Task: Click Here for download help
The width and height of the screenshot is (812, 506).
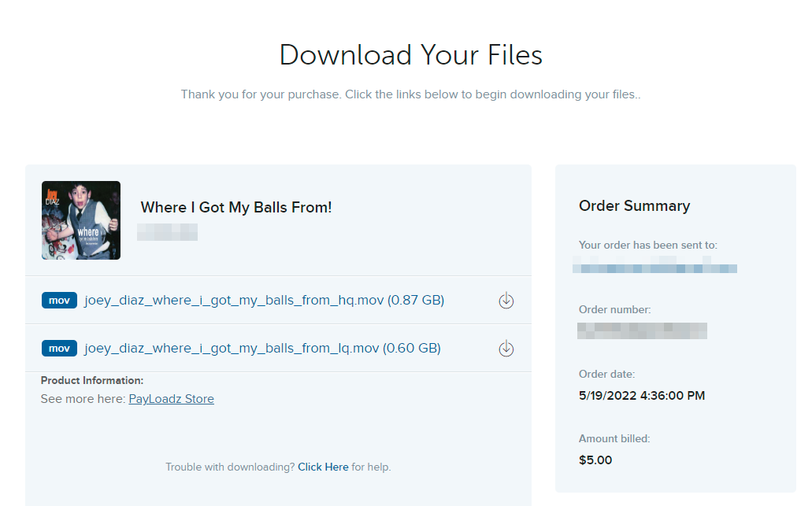Action: (323, 467)
